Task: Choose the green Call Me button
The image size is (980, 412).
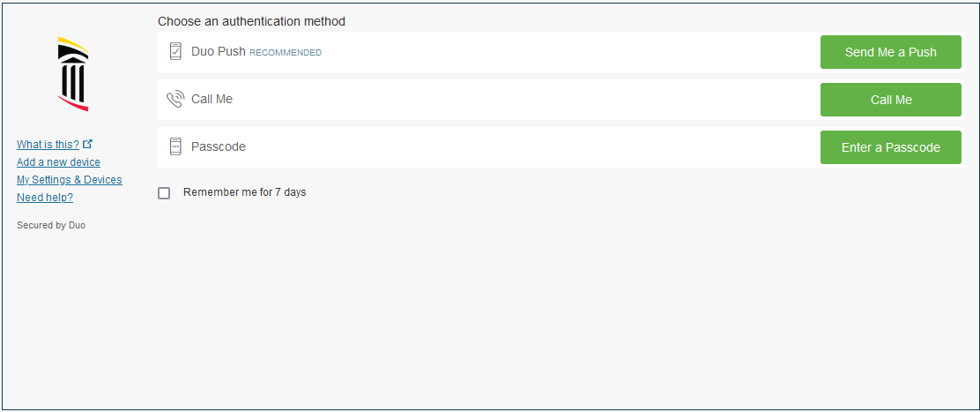Action: point(891,100)
